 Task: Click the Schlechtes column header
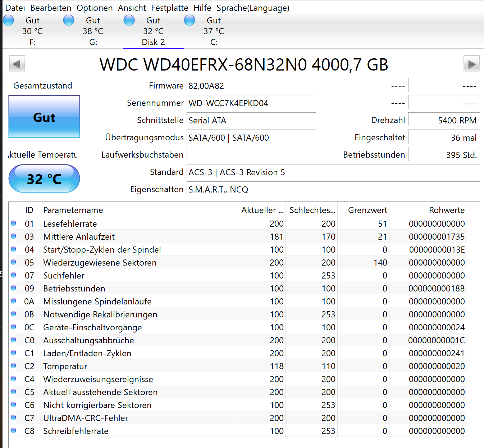[x=311, y=210]
